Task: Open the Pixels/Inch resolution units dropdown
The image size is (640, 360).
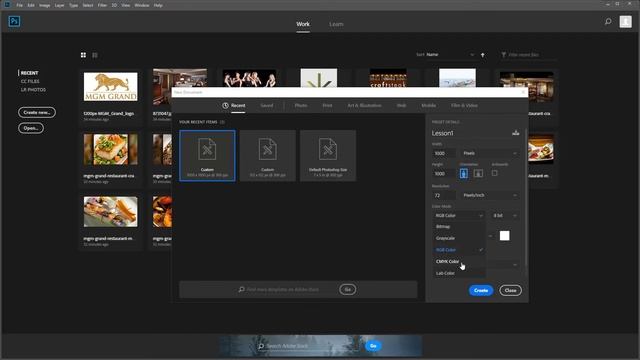Action: click(490, 196)
